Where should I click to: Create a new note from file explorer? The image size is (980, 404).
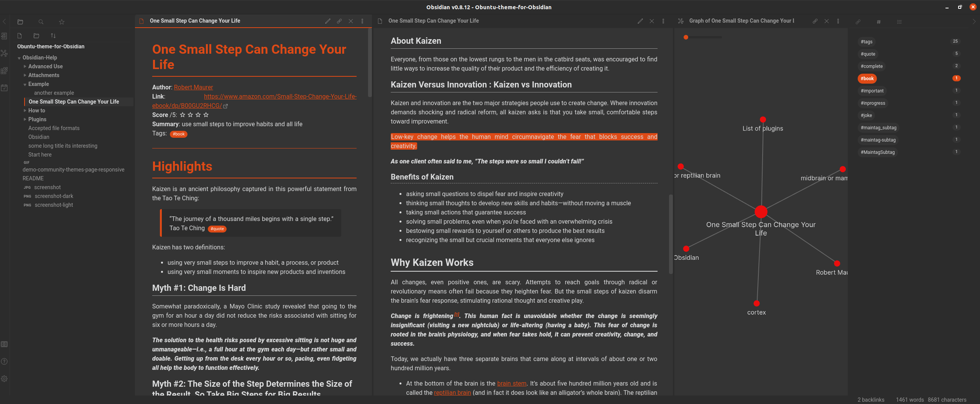(x=20, y=36)
